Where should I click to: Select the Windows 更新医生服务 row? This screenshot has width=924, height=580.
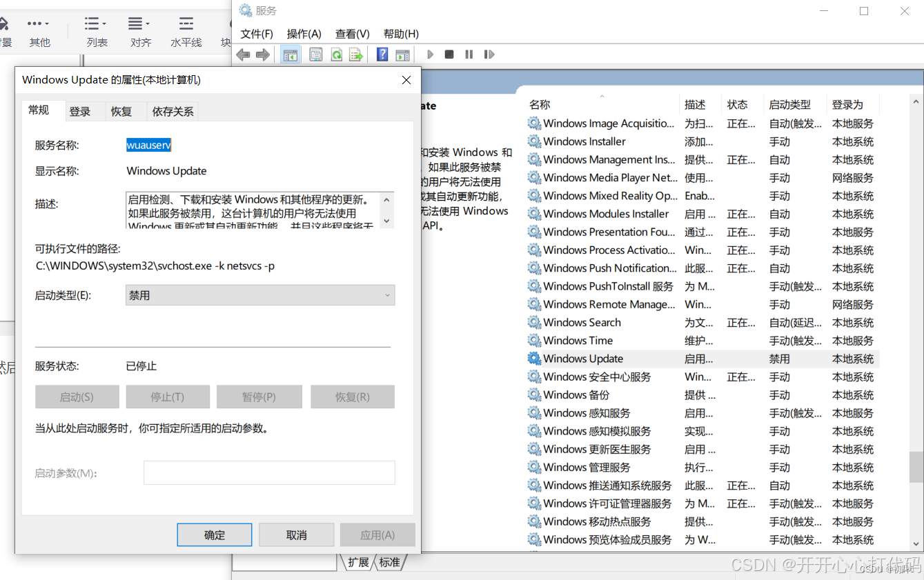point(702,449)
